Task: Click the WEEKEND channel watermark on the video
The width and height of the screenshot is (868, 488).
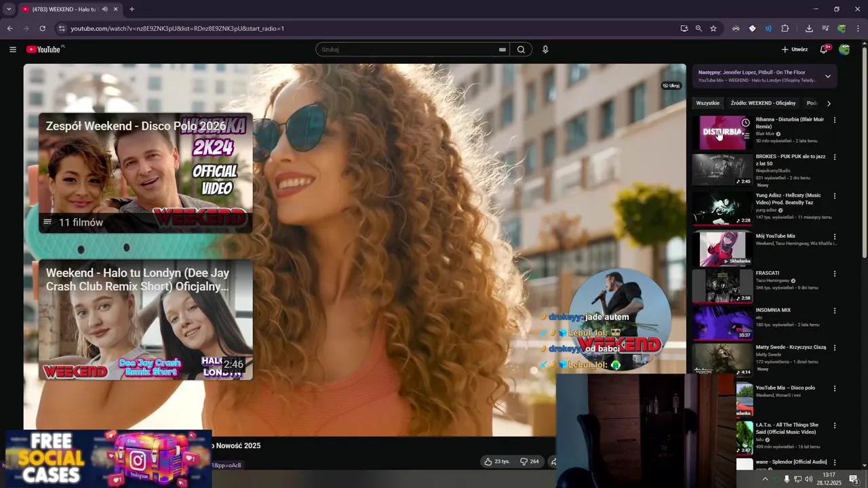Action: click(x=619, y=319)
